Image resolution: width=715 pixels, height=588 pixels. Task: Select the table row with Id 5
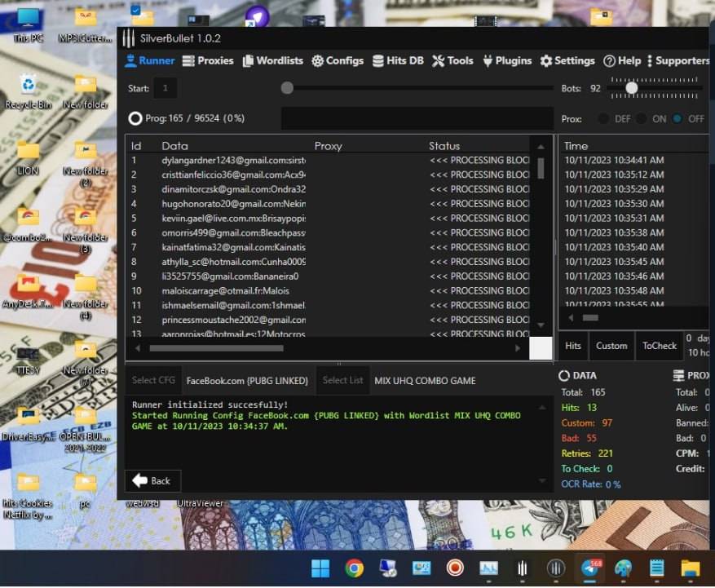(x=329, y=218)
